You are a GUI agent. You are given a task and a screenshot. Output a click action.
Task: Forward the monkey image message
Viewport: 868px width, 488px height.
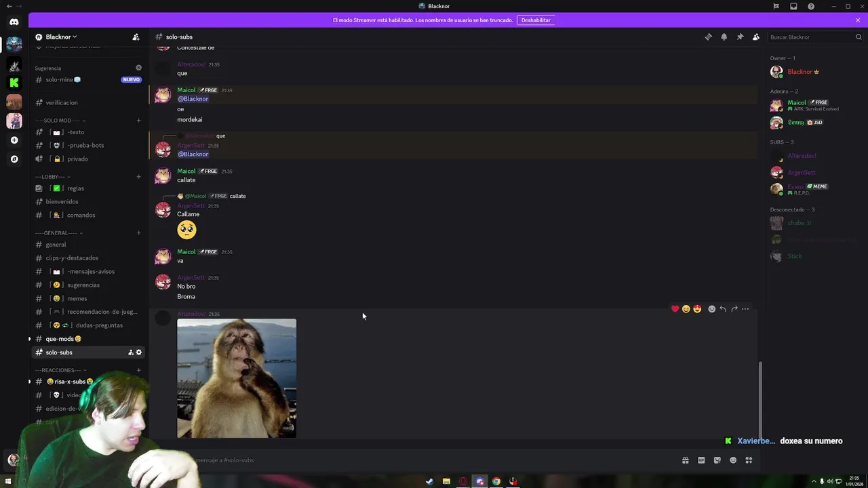point(734,309)
